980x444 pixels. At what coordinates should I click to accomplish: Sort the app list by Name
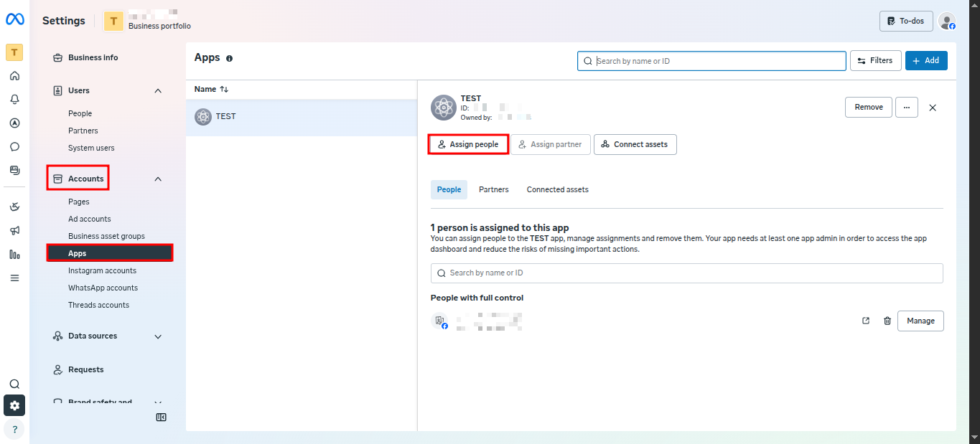pyautogui.click(x=212, y=89)
